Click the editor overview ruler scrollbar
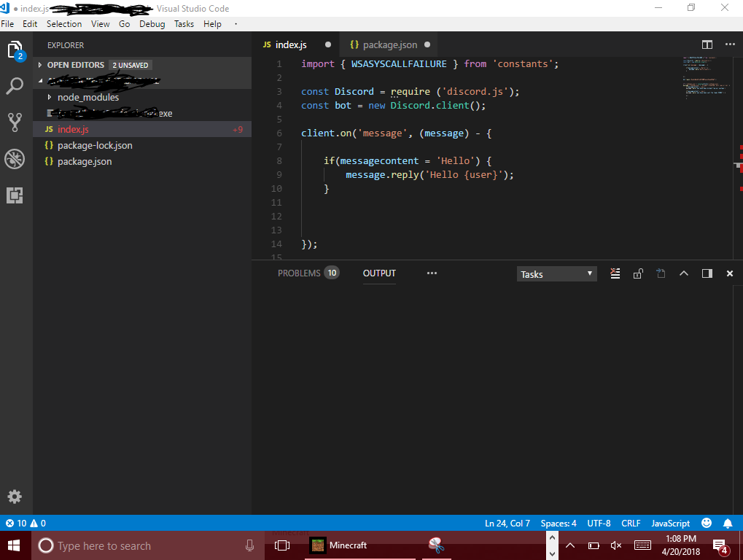The image size is (743, 560). point(739,158)
